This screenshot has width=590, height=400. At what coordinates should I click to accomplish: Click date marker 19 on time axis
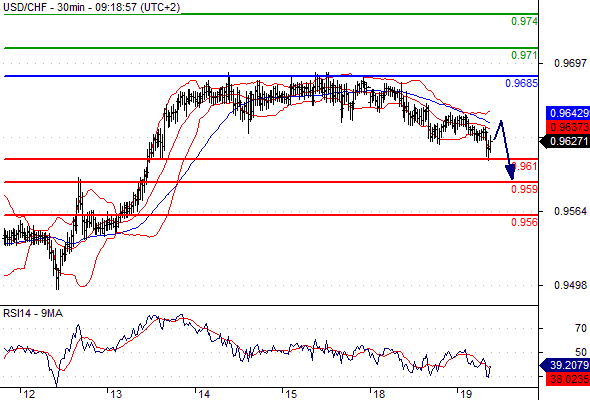point(466,394)
